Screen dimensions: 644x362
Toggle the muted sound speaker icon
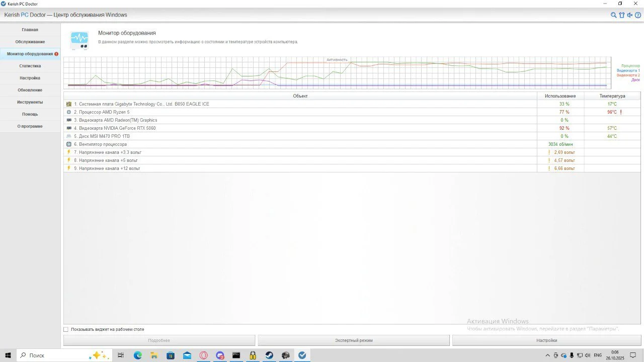(629, 15)
